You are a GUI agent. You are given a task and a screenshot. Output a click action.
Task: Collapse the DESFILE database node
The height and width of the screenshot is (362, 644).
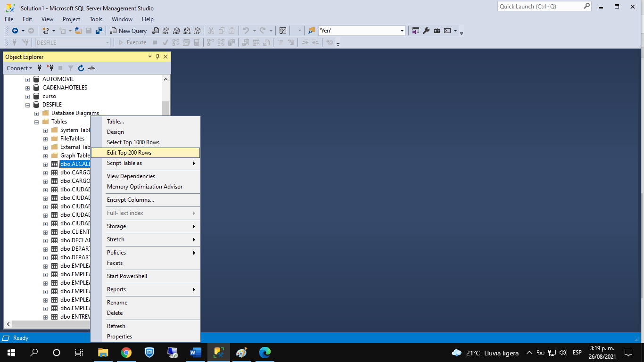coord(27,105)
